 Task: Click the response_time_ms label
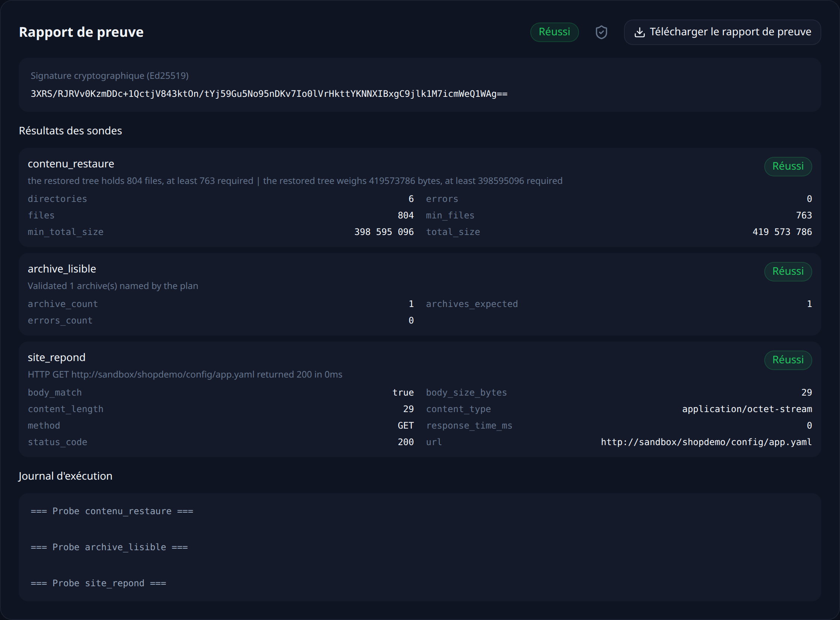click(469, 426)
